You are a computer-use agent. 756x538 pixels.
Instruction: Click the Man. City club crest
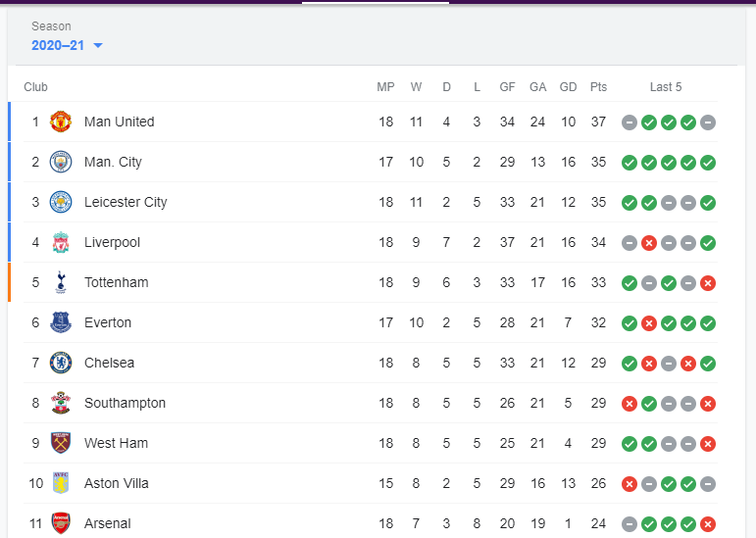pos(61,162)
